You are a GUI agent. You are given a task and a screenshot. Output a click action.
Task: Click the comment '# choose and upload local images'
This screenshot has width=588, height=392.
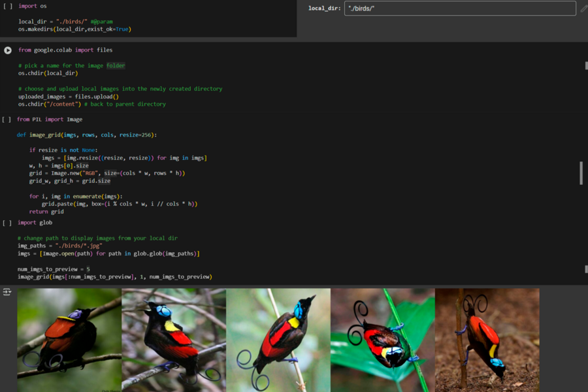pyautogui.click(x=120, y=89)
